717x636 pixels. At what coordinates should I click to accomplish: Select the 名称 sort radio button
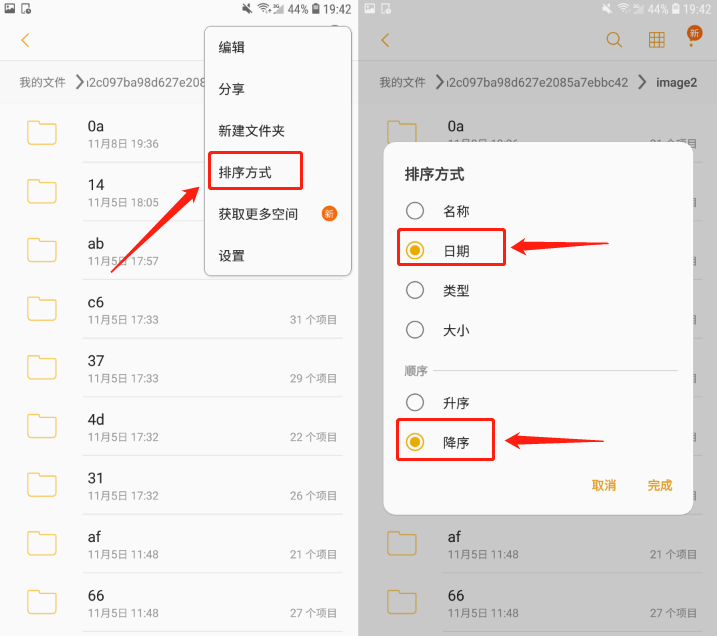[415, 211]
